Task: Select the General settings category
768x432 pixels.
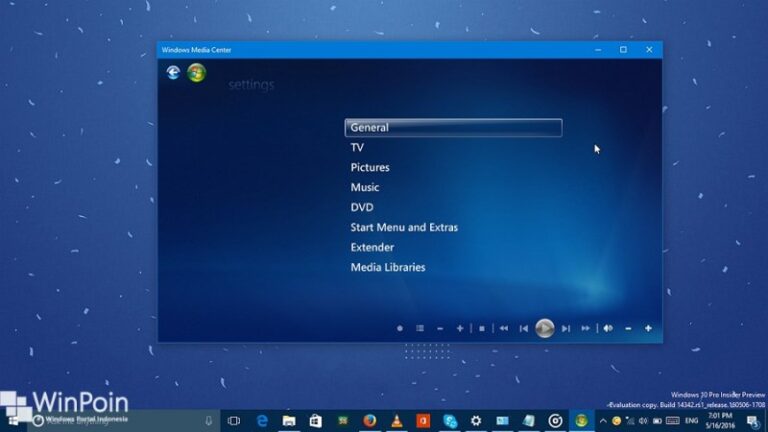Action: [454, 127]
